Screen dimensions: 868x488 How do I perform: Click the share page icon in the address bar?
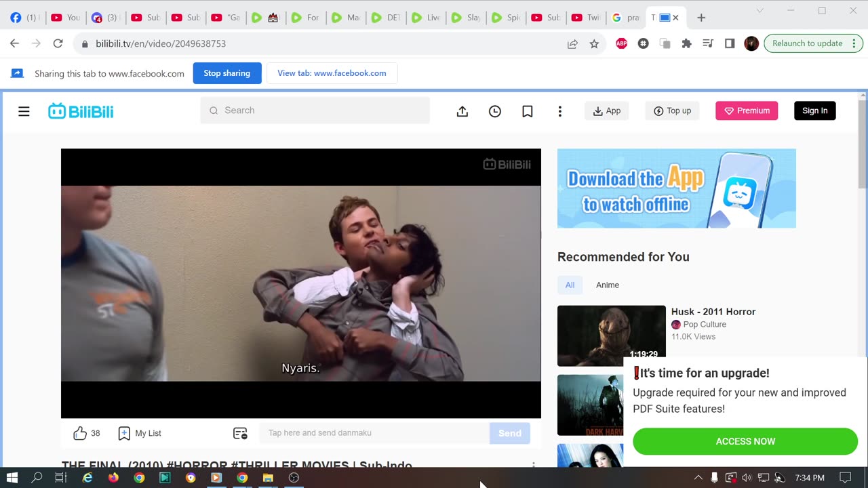pos(572,43)
